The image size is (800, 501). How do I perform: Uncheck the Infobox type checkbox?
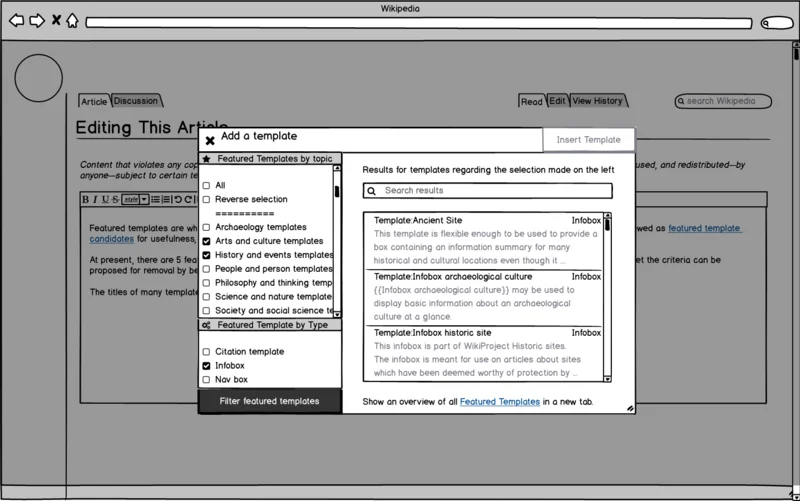[207, 366]
